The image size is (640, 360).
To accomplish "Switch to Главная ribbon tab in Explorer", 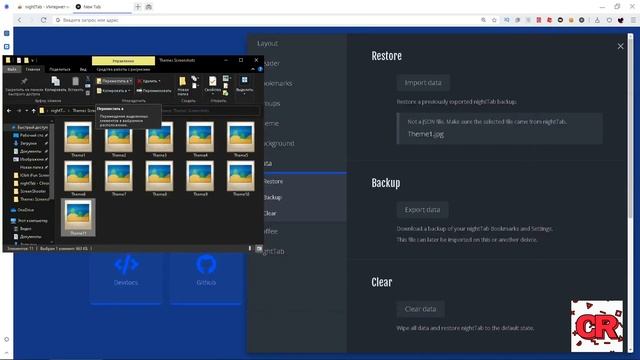I will 33,69.
